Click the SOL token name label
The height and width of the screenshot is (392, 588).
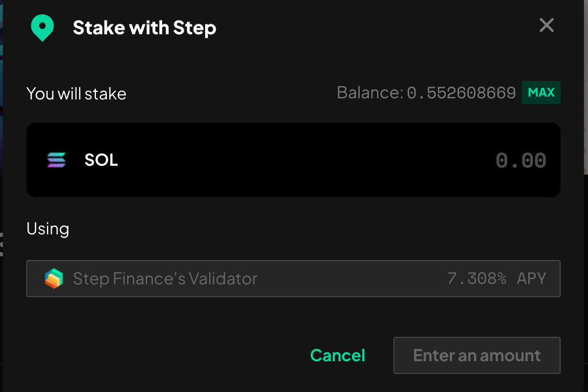click(x=101, y=160)
